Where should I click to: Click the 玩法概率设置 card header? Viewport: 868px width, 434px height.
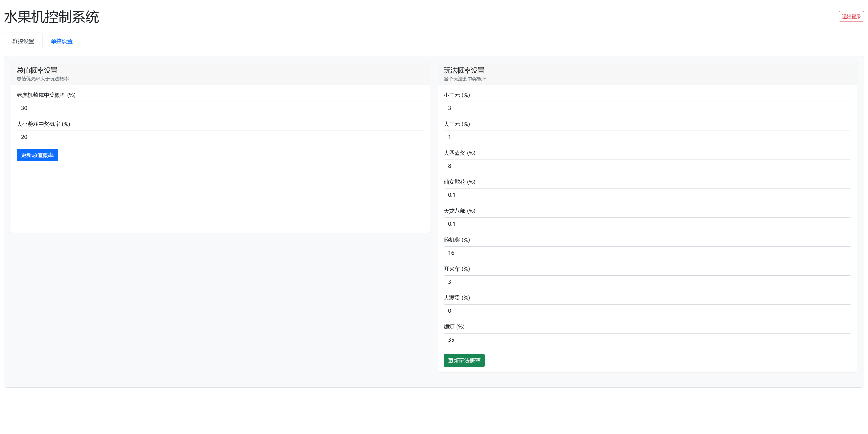pyautogui.click(x=464, y=70)
